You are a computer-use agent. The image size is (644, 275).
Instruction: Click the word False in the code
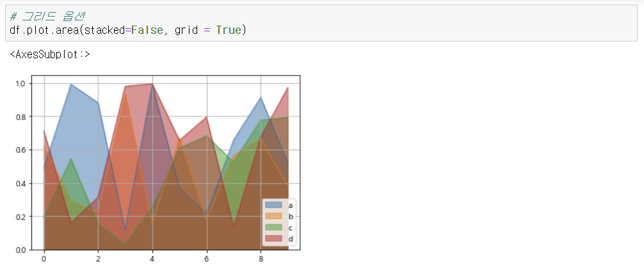coord(147,30)
